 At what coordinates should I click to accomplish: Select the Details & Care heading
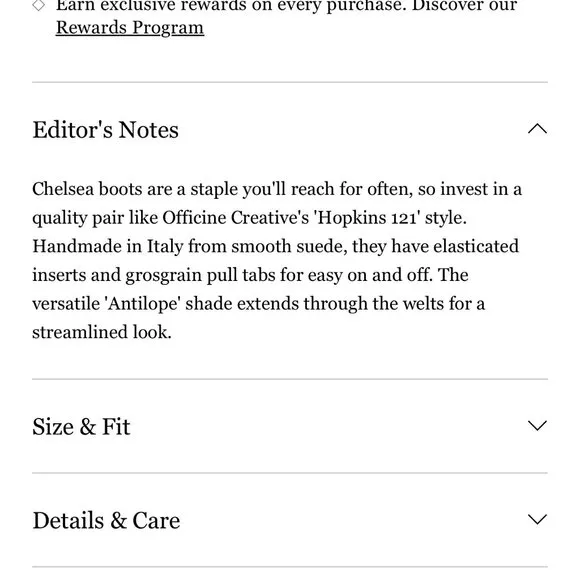coord(107,520)
